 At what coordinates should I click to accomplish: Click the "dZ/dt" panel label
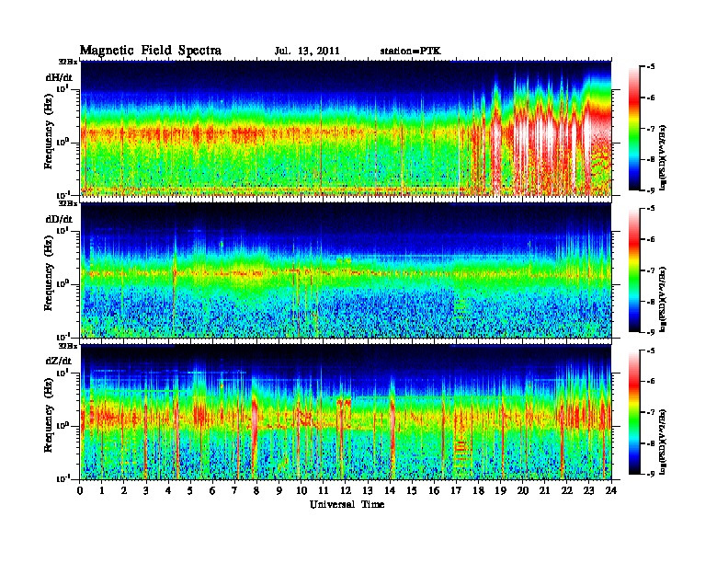click(x=59, y=361)
